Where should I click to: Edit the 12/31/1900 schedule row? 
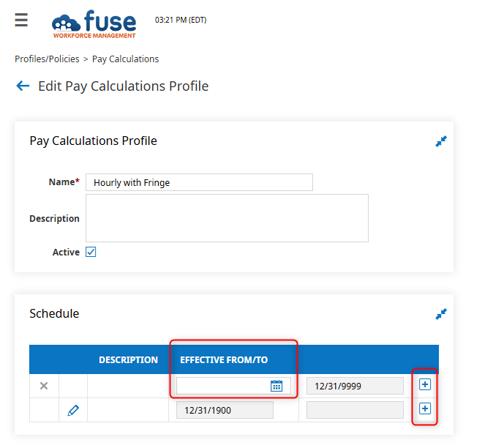(72, 410)
